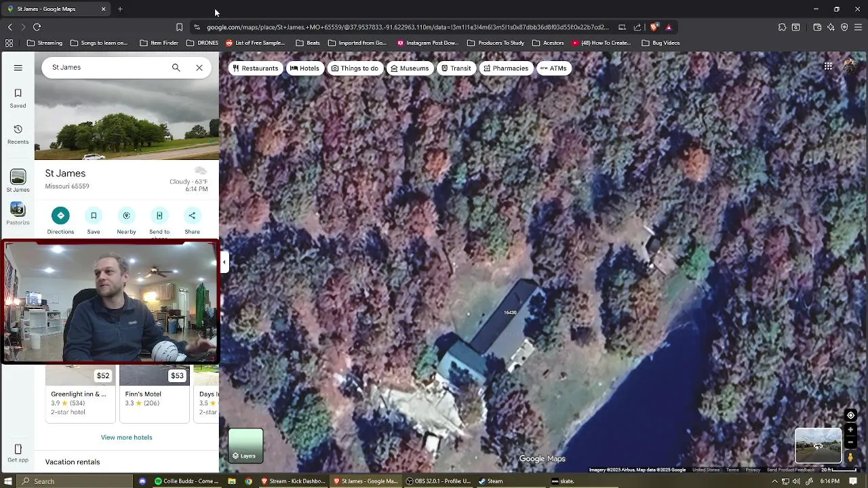Bookmark this page with the bookmark icon
The width and height of the screenshot is (868, 488).
(179, 27)
